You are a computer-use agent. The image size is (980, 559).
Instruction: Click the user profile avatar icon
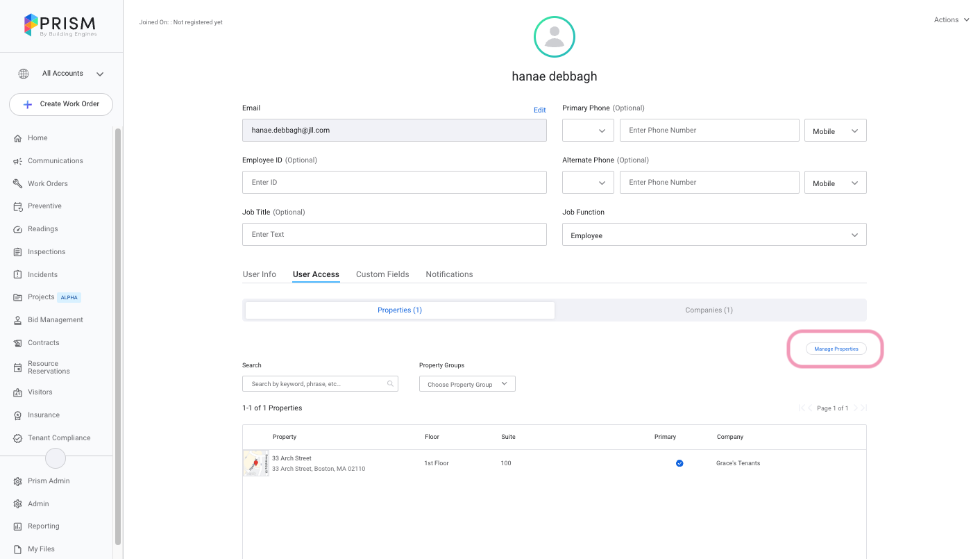[554, 37]
